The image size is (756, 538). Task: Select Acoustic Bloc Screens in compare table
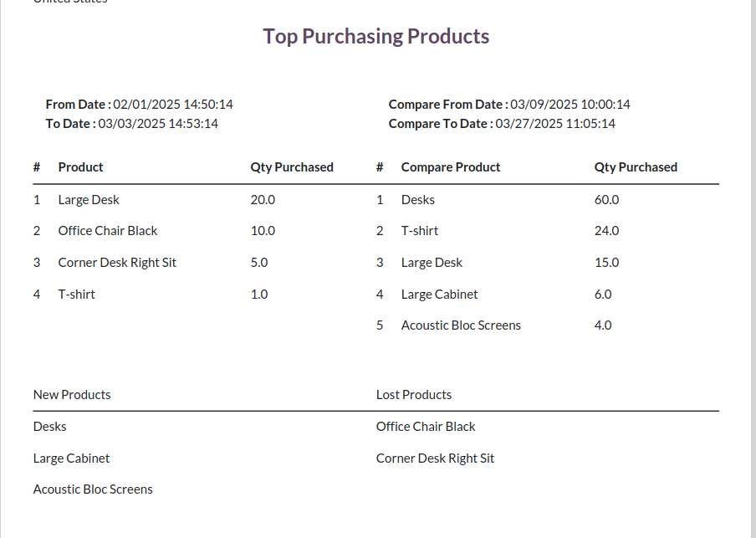(x=461, y=325)
